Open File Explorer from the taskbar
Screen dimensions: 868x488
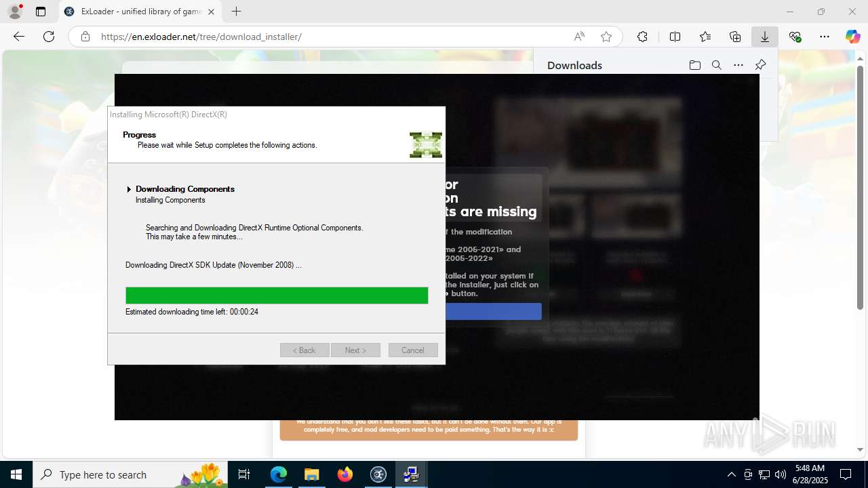311,474
